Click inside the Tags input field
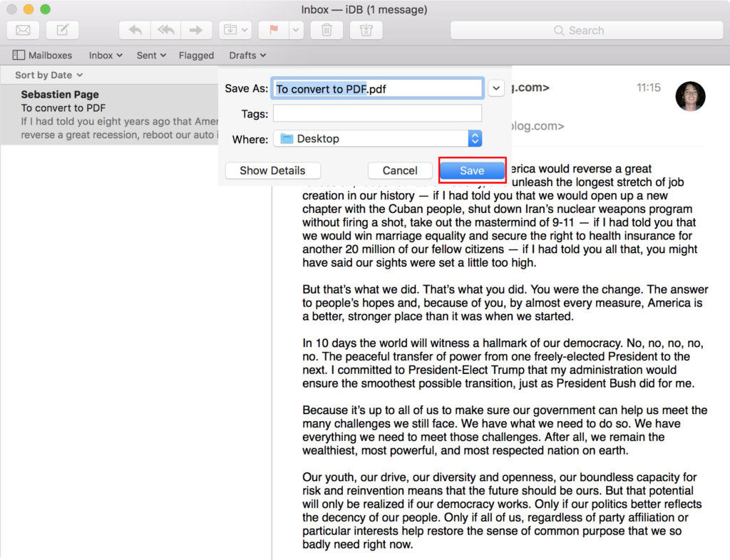730x560 pixels. [x=378, y=113]
